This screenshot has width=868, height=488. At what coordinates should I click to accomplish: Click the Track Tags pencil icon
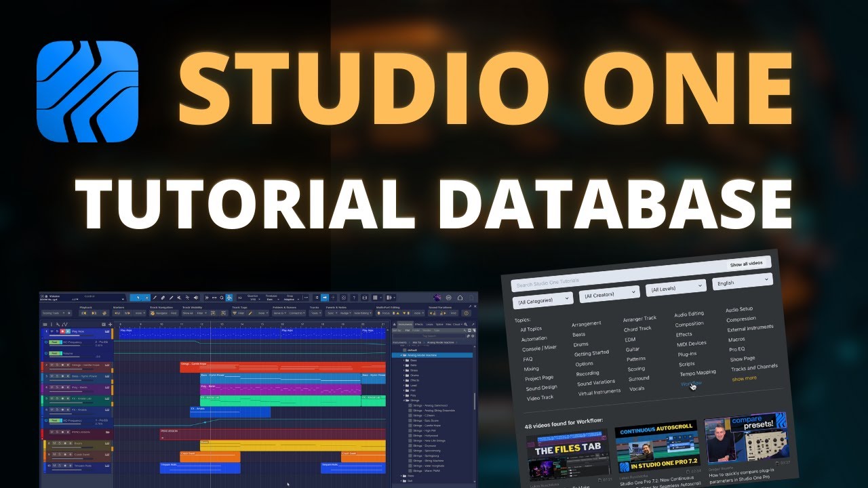coord(250,313)
